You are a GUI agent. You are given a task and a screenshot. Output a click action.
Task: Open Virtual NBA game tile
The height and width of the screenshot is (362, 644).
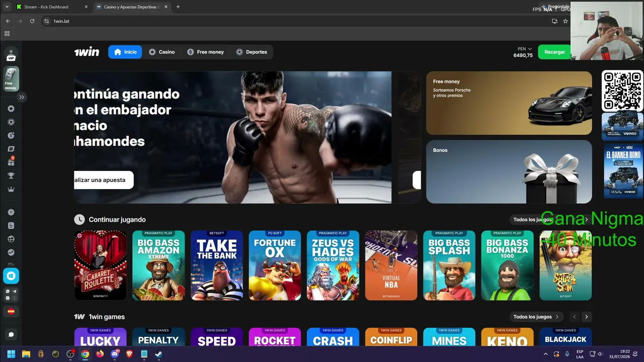pyautogui.click(x=391, y=265)
